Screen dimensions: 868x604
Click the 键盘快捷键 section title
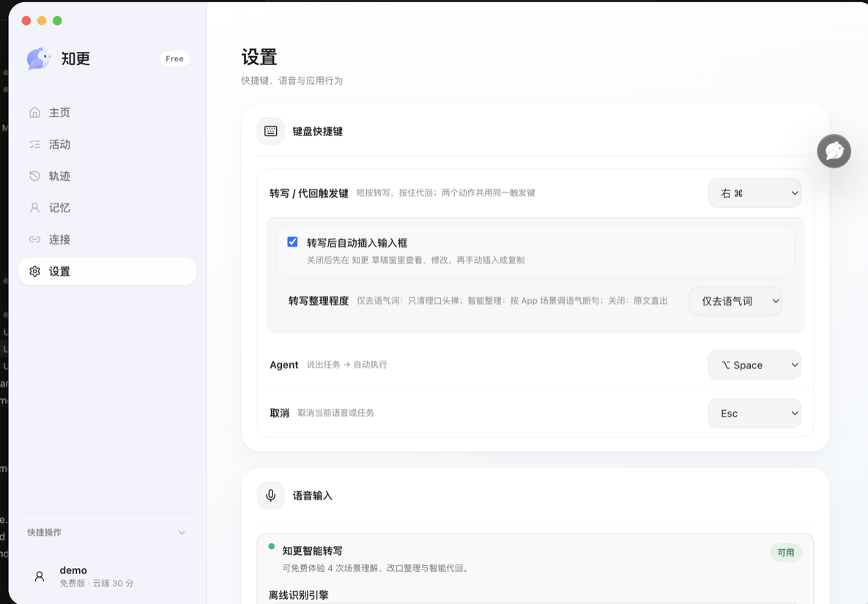pos(318,132)
